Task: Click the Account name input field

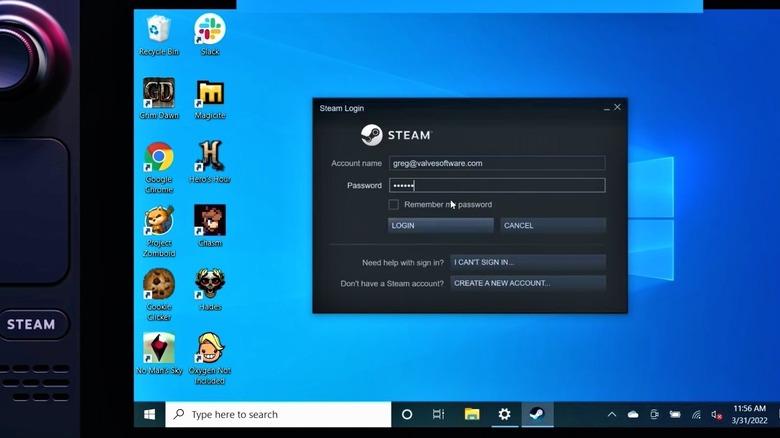Action: pos(497,163)
